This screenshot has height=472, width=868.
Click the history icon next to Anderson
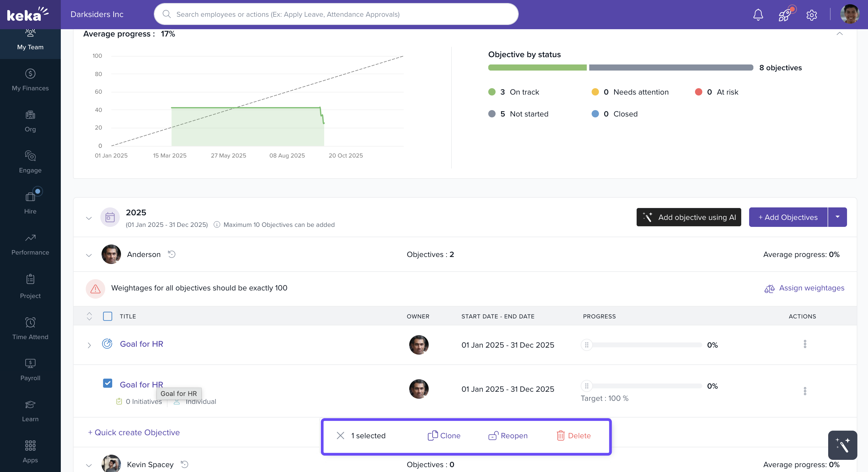point(171,254)
